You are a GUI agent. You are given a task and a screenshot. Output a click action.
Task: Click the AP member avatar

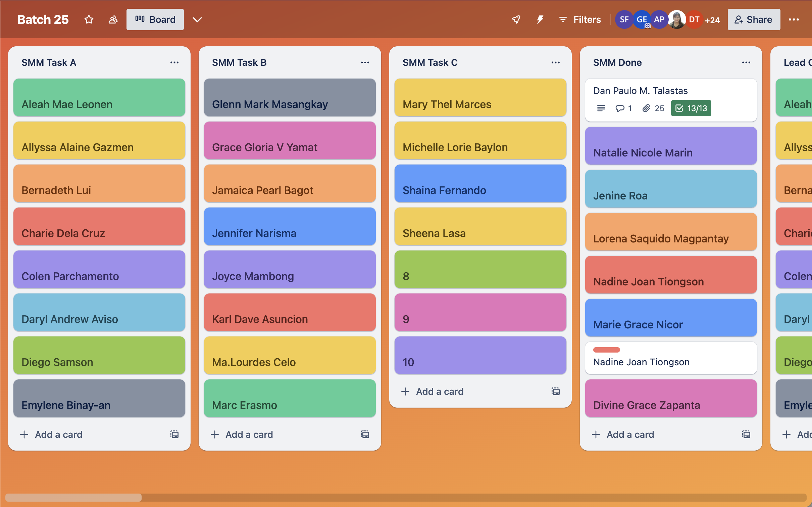coord(659,19)
